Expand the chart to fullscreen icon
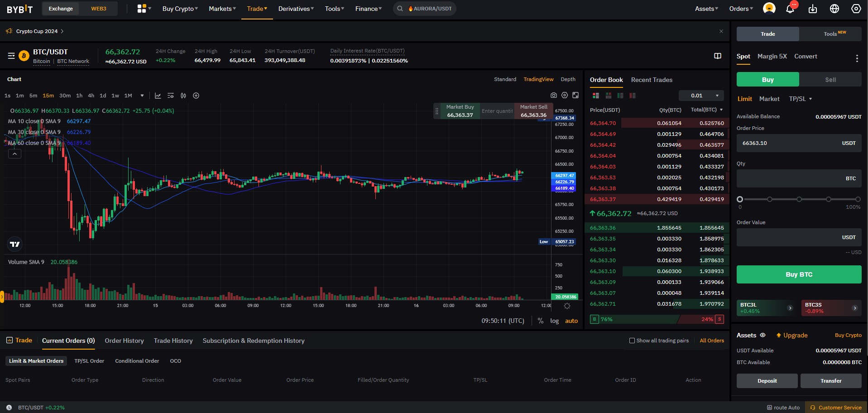868x413 pixels. [575, 95]
